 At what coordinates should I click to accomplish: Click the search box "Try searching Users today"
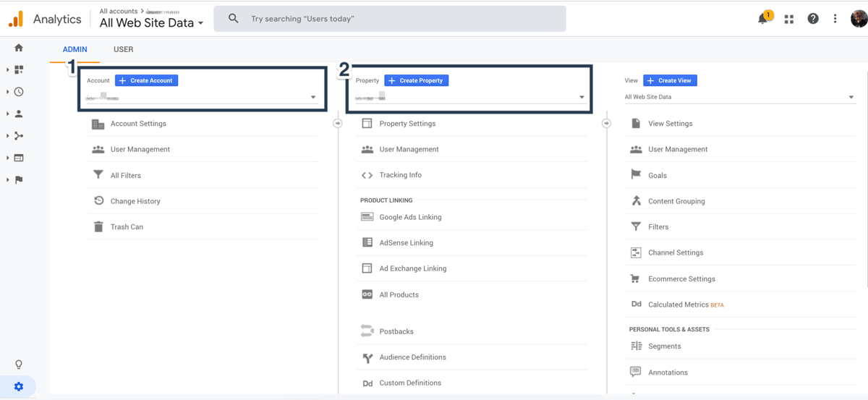(x=390, y=19)
